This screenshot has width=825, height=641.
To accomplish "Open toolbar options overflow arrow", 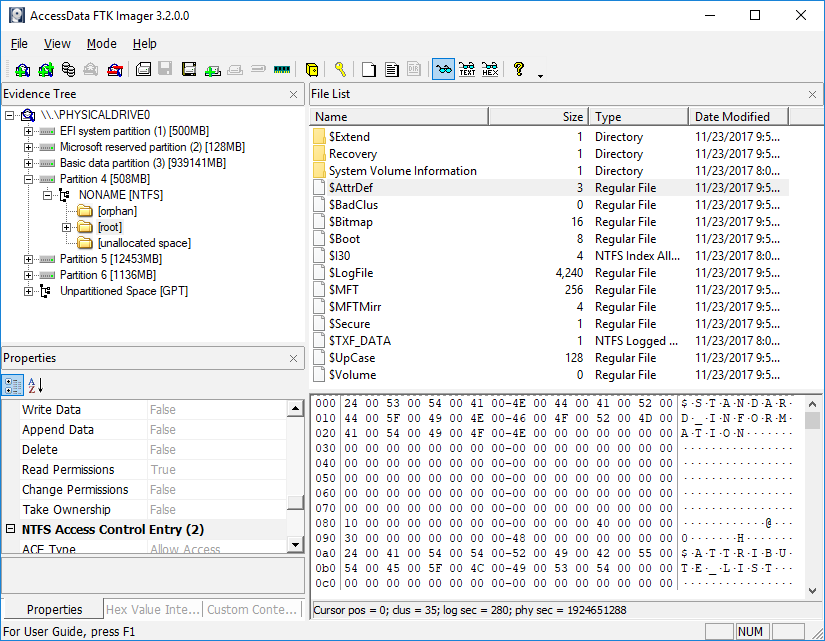I will point(540,76).
